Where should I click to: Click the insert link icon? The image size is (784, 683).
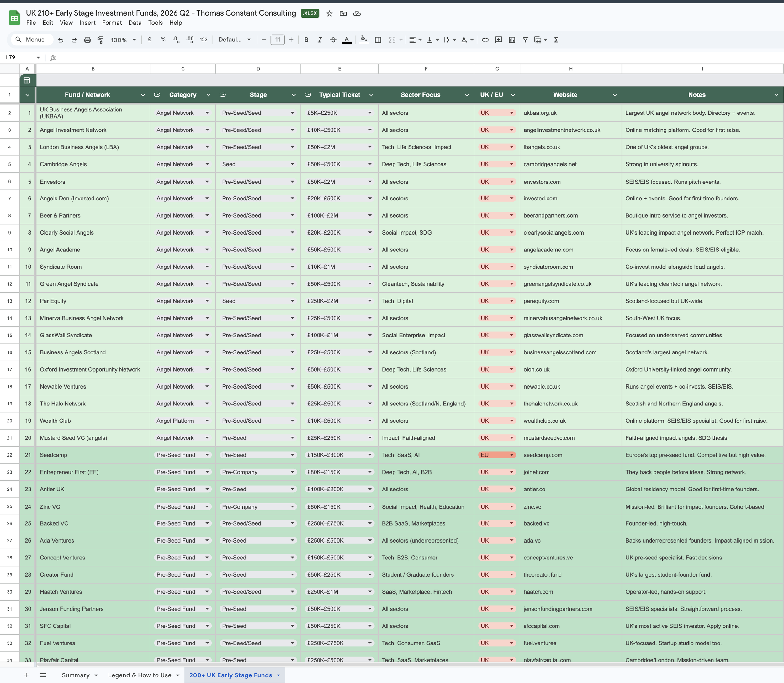[485, 40]
